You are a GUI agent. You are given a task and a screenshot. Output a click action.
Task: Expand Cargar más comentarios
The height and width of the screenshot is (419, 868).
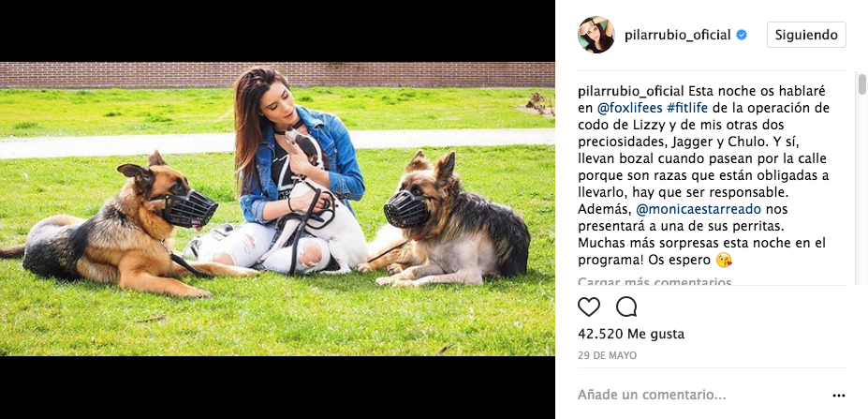pos(655,281)
